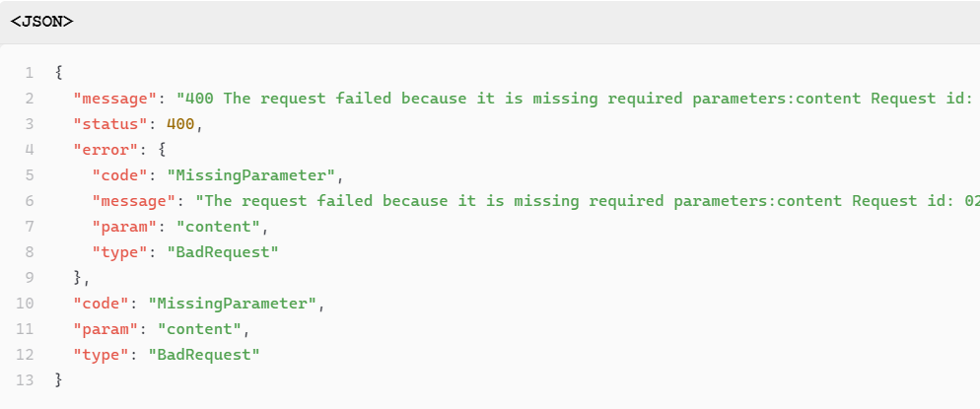980x409 pixels.
Task: Select the "BadRequest" value on line 8
Action: [223, 252]
